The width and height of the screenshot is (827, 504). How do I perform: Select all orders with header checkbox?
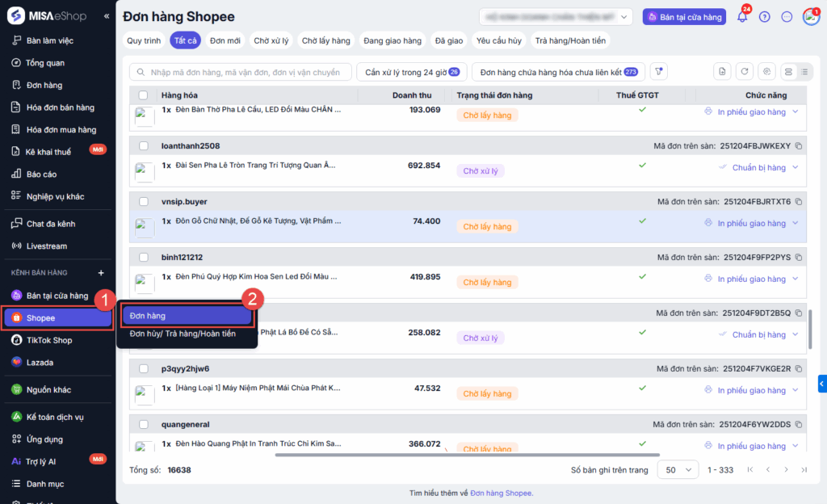(143, 95)
